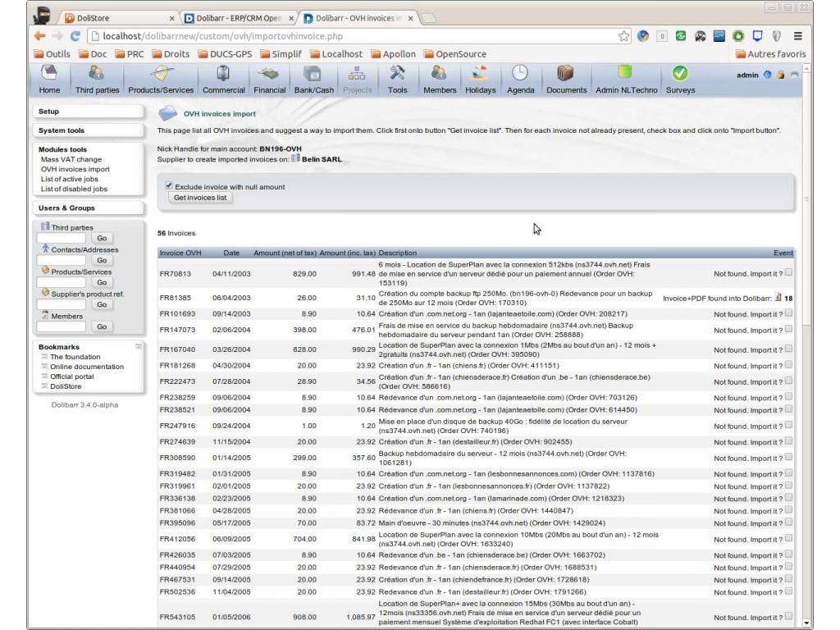Open the Autres favoris folder

tap(771, 54)
